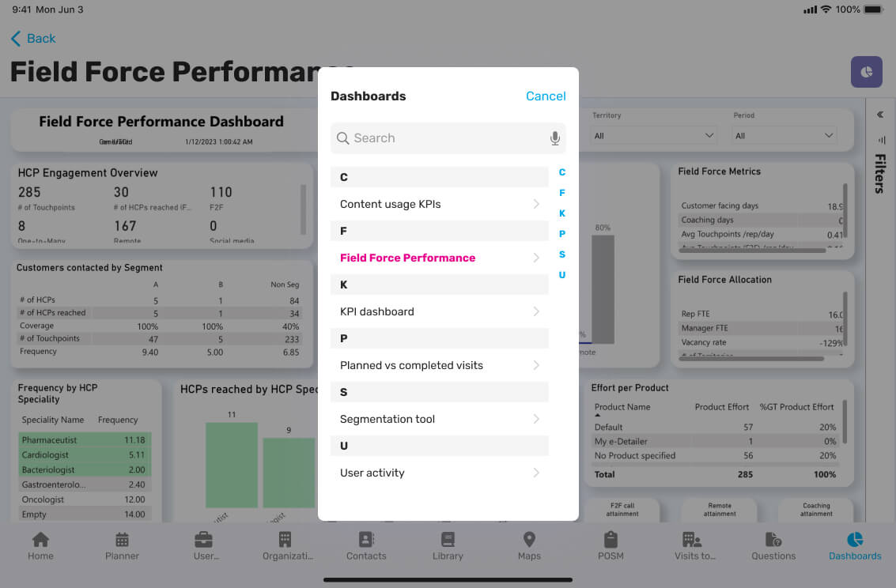896x588 pixels.
Task: Select Segmentation tool dashboard
Action: coord(440,419)
